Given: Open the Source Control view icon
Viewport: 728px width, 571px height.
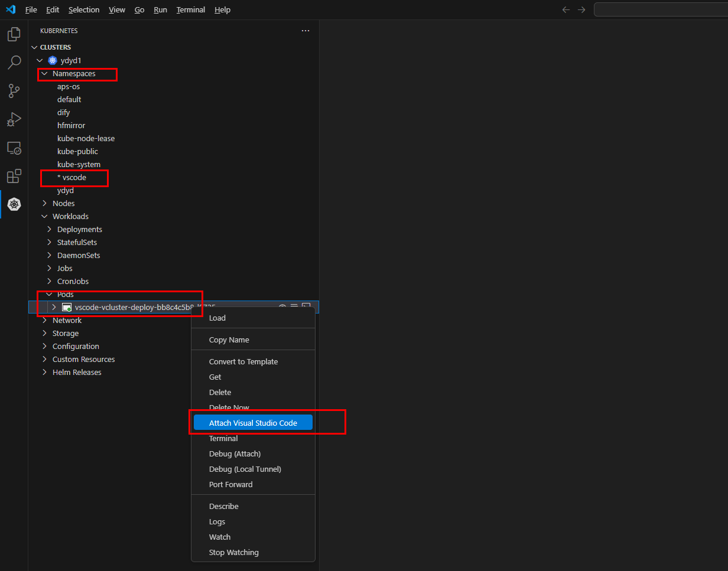Looking at the screenshot, I should 14,91.
